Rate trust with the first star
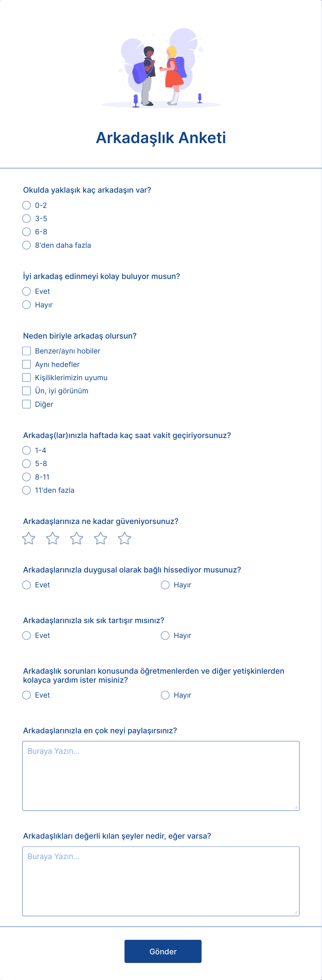The height and width of the screenshot is (980, 322). [x=28, y=538]
